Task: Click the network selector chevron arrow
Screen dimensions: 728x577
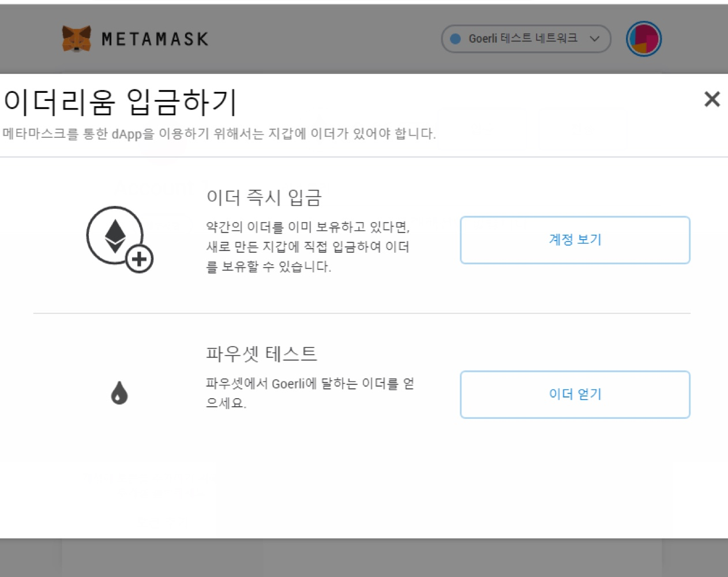Action: [595, 39]
